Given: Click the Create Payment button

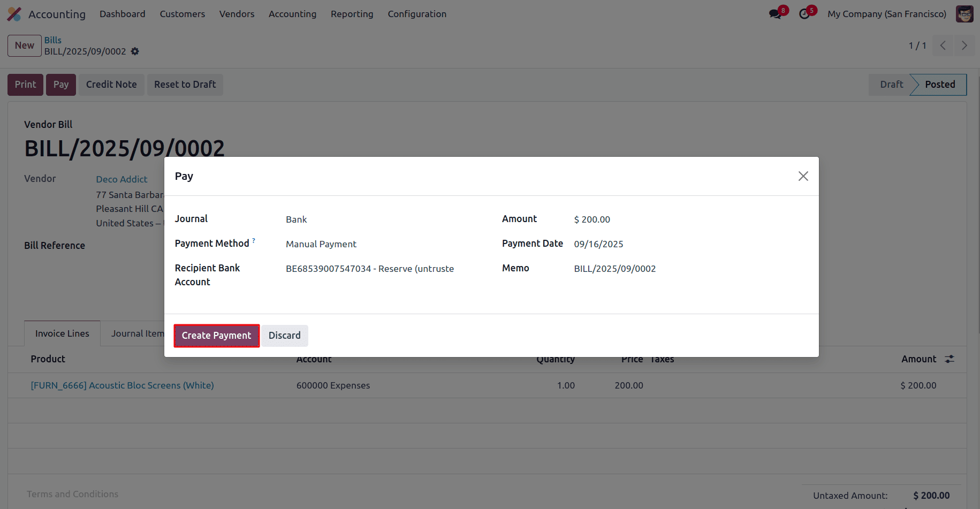Looking at the screenshot, I should 216,336.
